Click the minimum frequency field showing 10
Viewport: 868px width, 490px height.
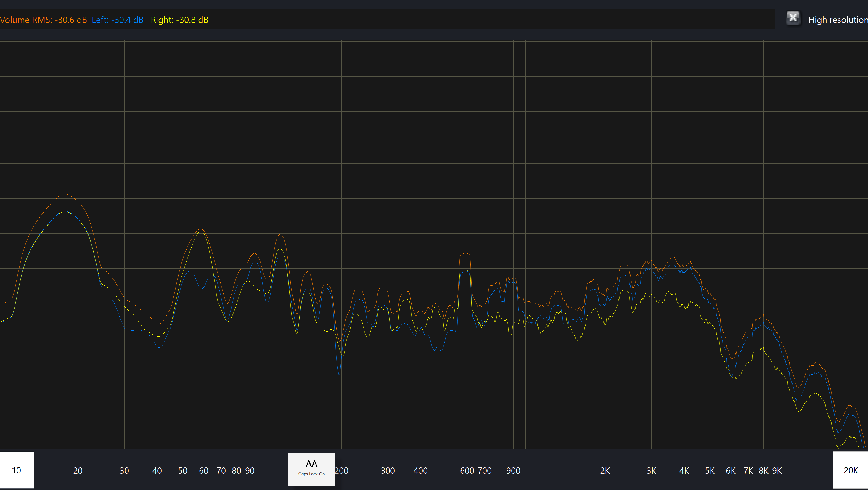tap(17, 470)
